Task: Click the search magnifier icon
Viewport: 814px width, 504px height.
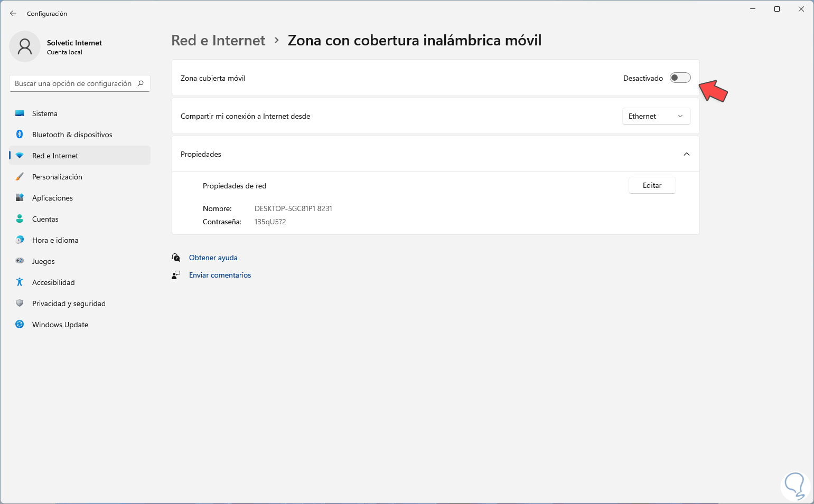Action: (x=141, y=83)
